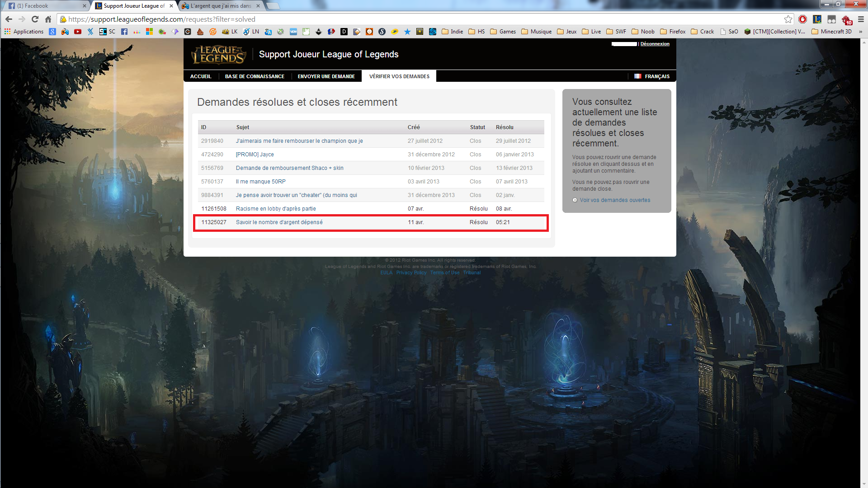This screenshot has width=868, height=488.
Task: Click the League of Legends extension icon
Action: [x=817, y=19]
